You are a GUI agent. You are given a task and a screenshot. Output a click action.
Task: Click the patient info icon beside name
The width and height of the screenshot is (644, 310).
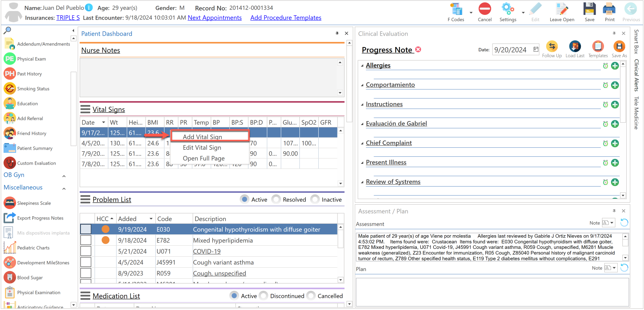tap(89, 7)
